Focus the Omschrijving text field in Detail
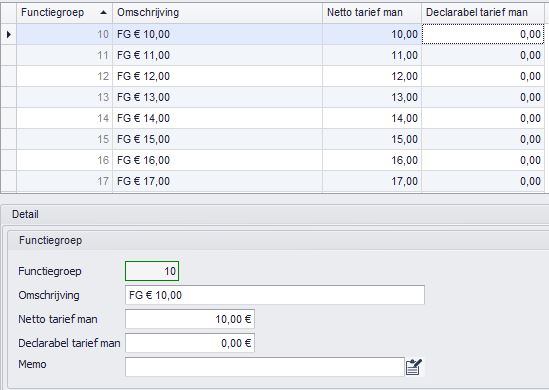Image resolution: width=549 pixels, height=390 pixels. click(x=275, y=295)
